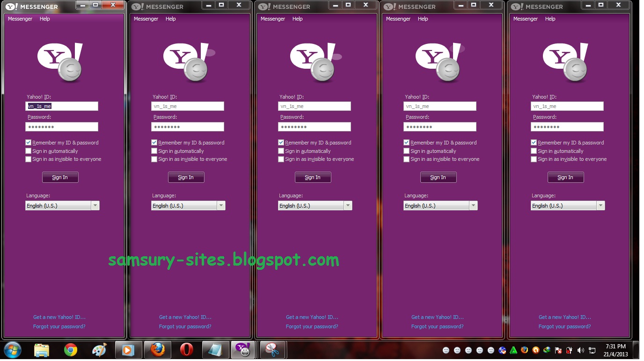Click the Y! title bar icon of leftmost window
Image resolution: width=644 pixels, height=361 pixels.
[x=11, y=7]
